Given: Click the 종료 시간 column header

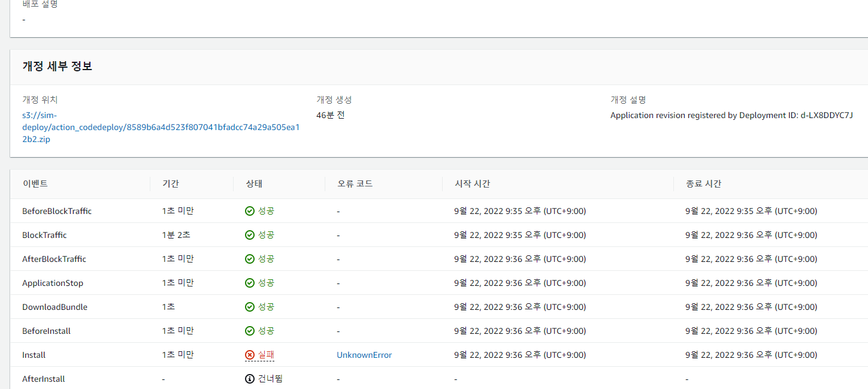Looking at the screenshot, I should coord(703,183).
